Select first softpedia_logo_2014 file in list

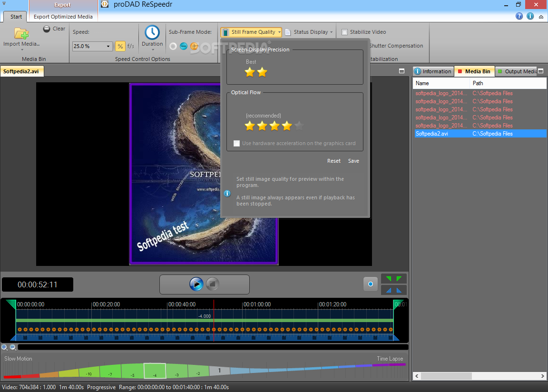click(x=480, y=93)
